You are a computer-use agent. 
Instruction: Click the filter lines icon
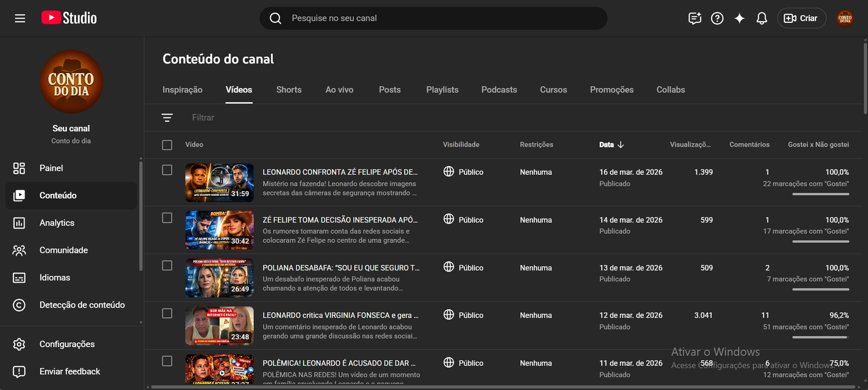point(167,118)
